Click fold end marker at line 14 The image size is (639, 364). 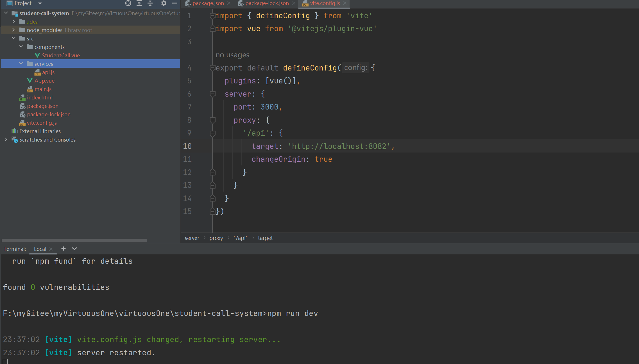coord(213,198)
